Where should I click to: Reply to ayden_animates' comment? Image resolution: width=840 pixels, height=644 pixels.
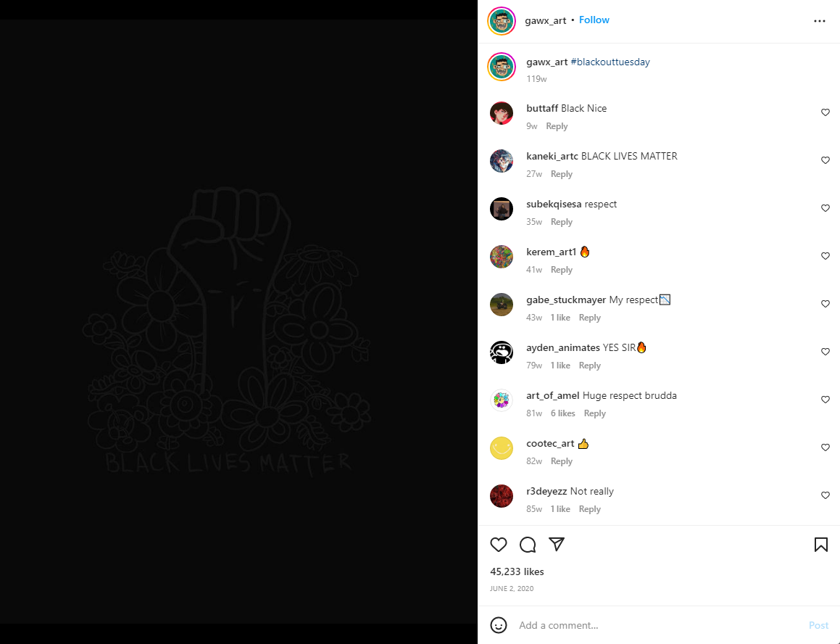pos(589,366)
